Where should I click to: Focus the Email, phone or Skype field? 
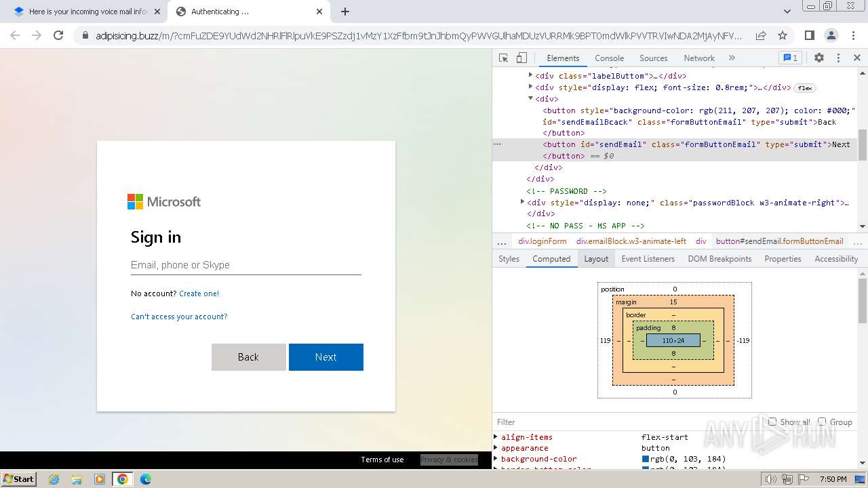click(x=245, y=265)
